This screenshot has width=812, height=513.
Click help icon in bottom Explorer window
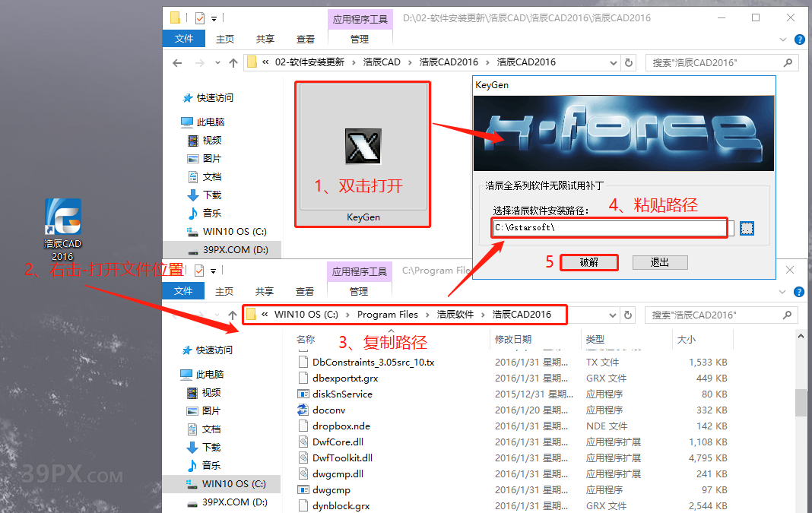click(x=800, y=292)
